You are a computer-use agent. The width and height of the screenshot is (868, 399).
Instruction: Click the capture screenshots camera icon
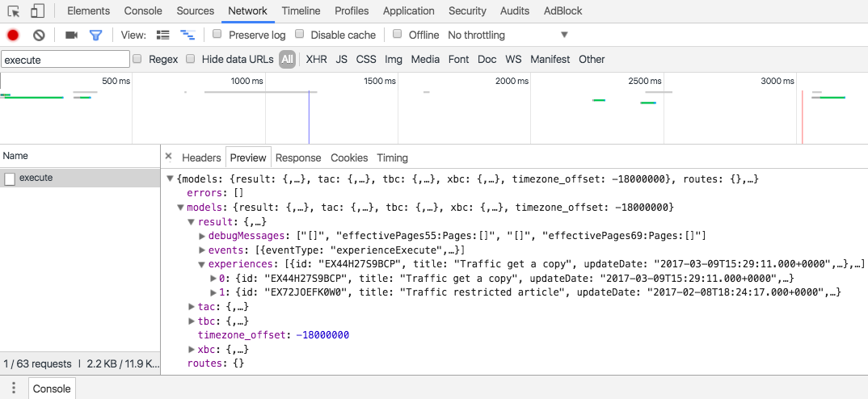click(x=71, y=36)
